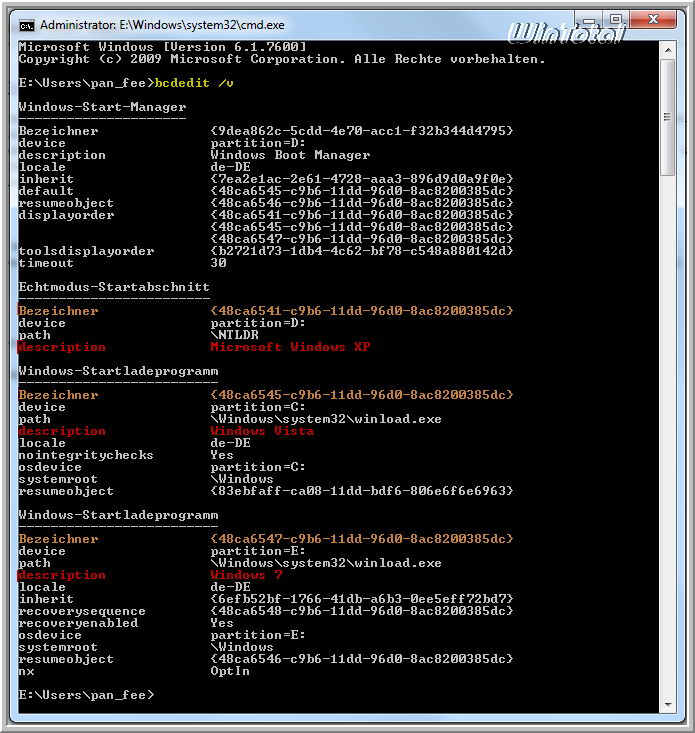
Task: Click the path value '\NTLDR'
Action: tap(234, 335)
